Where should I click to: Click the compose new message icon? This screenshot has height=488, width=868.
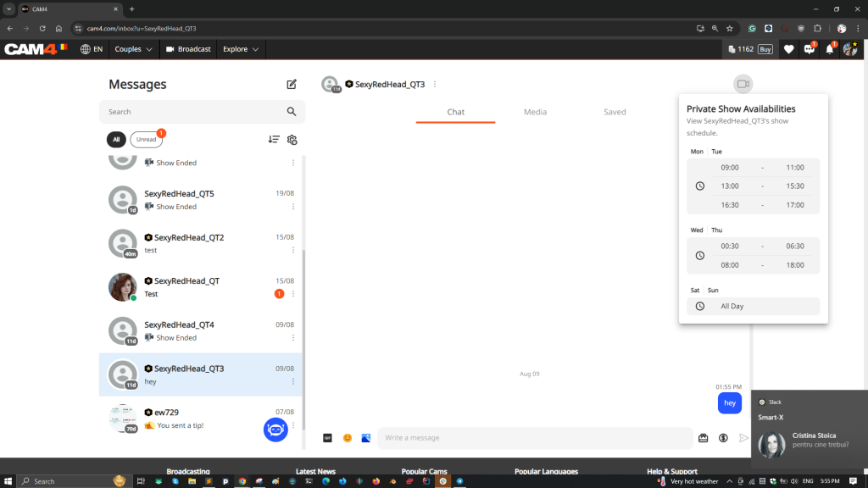(292, 84)
